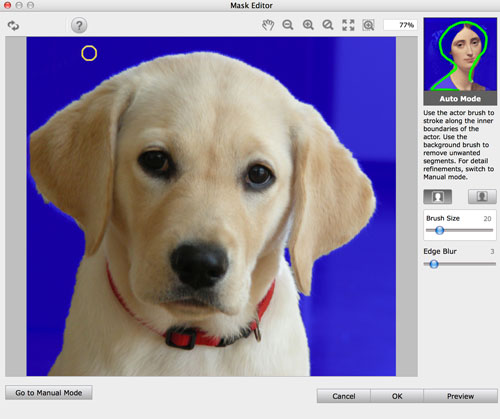Click the Go to Manual Mode button
Viewport: 500px width, 419px height.
[x=49, y=393]
